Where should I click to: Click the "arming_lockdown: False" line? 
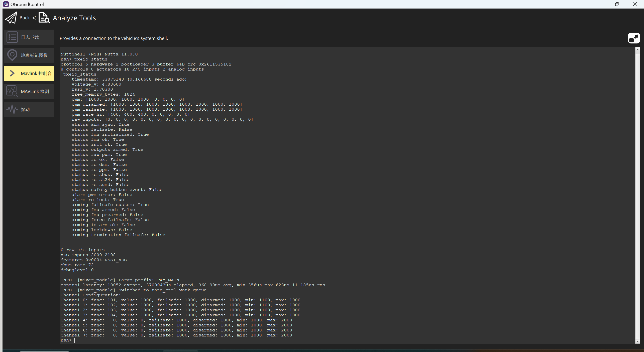coord(102,230)
